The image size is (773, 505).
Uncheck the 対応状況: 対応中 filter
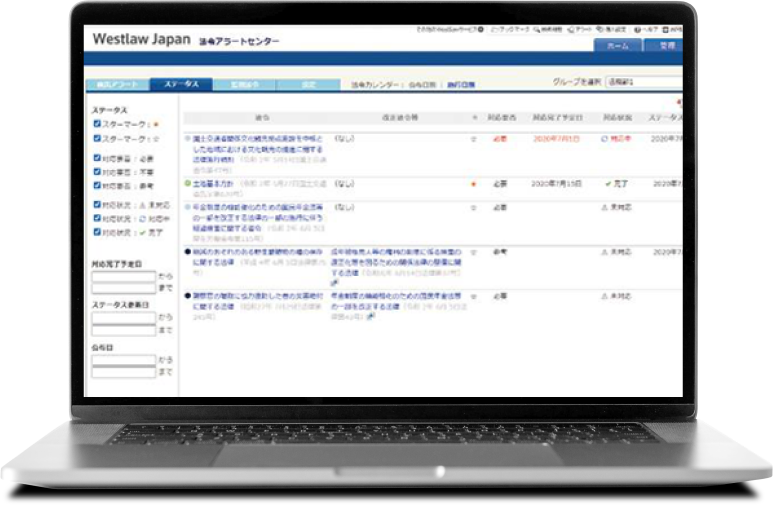click(x=97, y=218)
